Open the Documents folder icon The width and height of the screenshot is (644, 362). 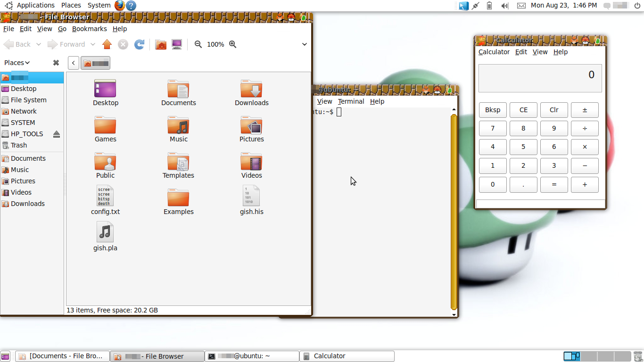[x=179, y=89]
